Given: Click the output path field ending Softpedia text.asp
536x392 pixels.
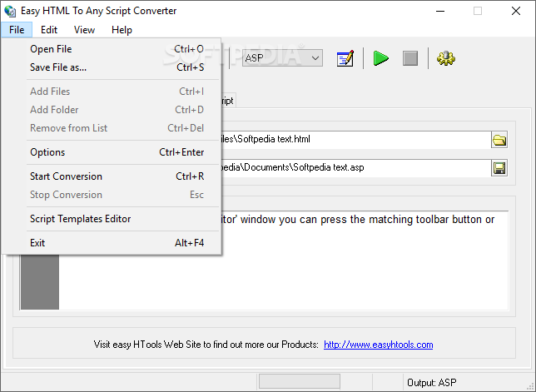Looking at the screenshot, I should [355, 168].
